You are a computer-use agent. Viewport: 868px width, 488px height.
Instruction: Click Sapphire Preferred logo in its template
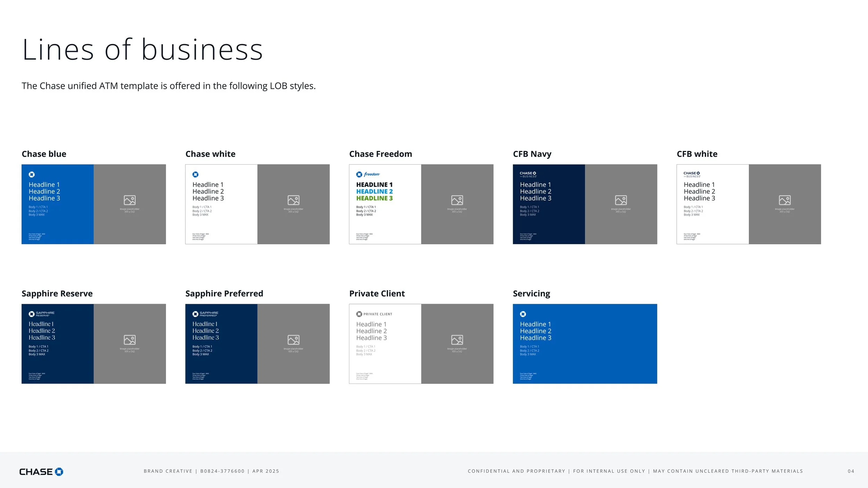point(205,314)
